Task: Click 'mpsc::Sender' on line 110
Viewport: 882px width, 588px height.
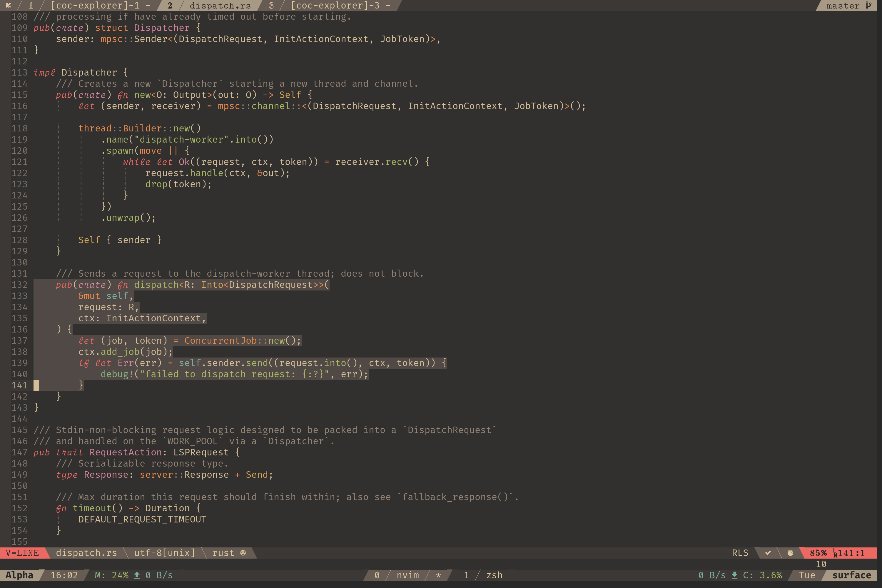Action: [134, 39]
